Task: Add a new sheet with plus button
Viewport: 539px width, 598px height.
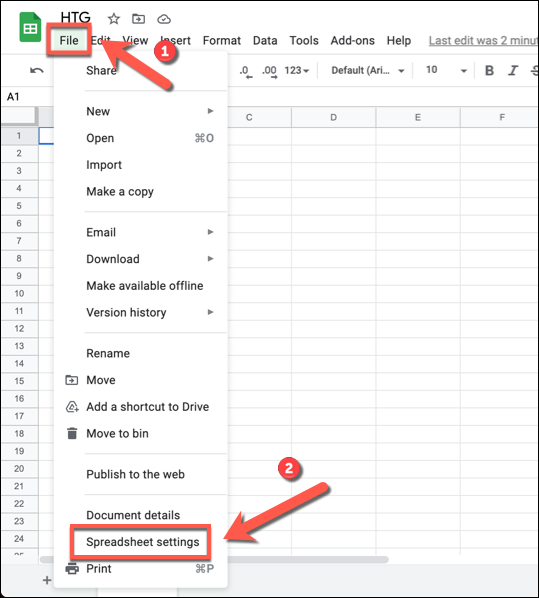Action: tap(47, 580)
